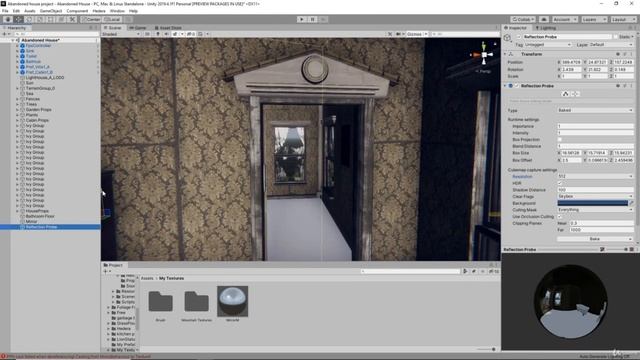Switch to the Asset Store tab
The image size is (640, 360).
tap(168, 28)
